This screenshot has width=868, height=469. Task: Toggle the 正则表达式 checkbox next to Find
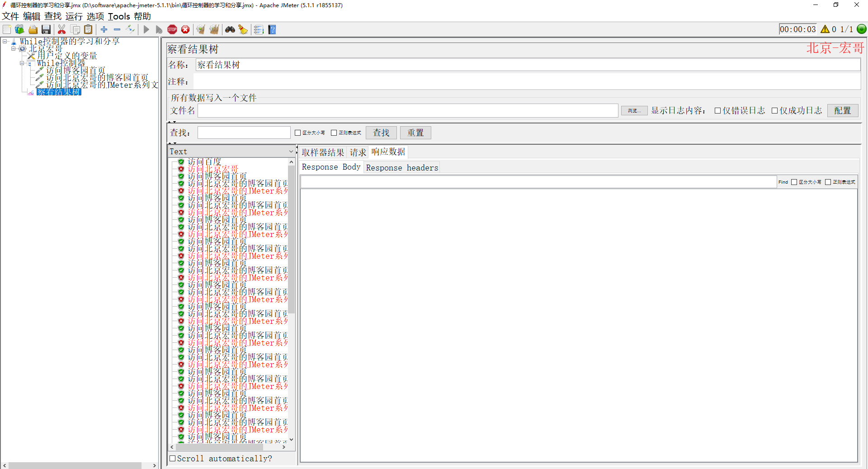pyautogui.click(x=828, y=182)
